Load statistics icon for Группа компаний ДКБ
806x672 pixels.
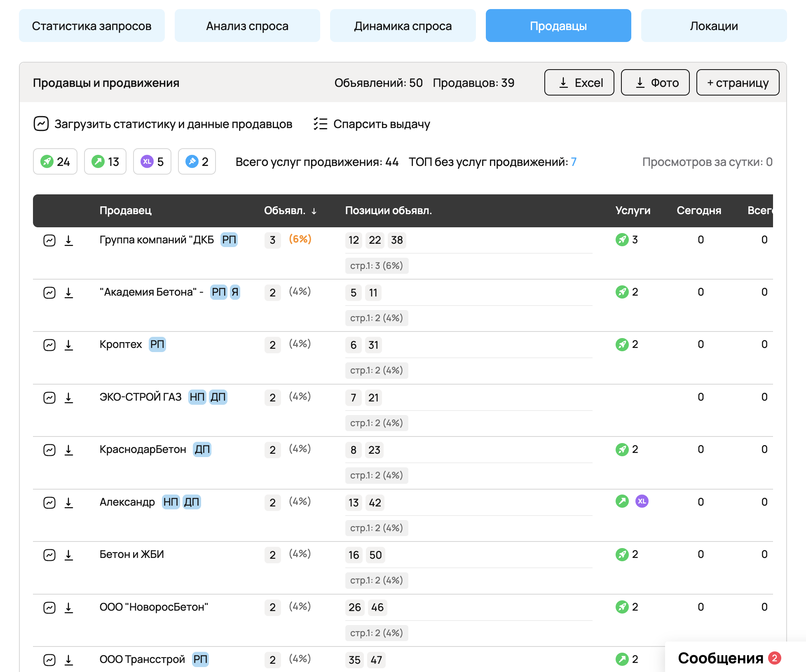[49, 240]
